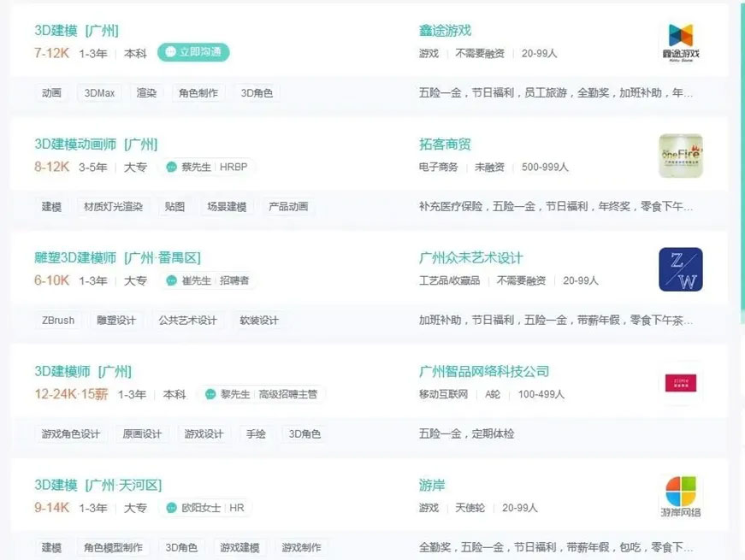Select the 3DMax skill tag
This screenshot has height=560, width=745.
click(99, 93)
